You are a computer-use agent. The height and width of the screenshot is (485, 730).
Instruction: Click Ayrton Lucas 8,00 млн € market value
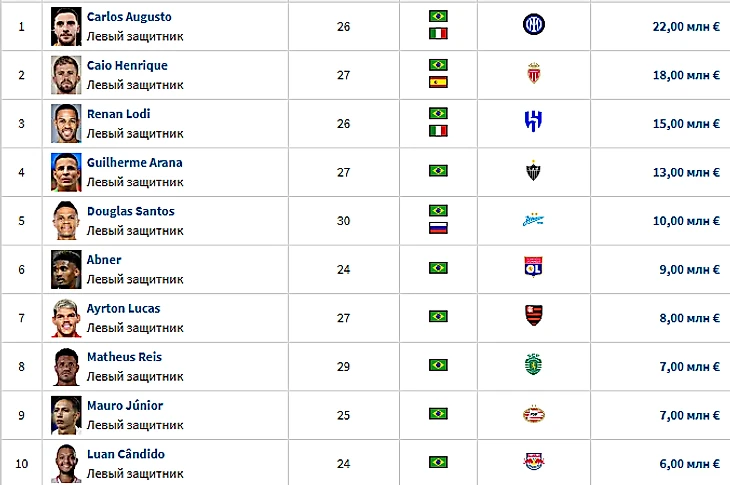[x=689, y=318]
